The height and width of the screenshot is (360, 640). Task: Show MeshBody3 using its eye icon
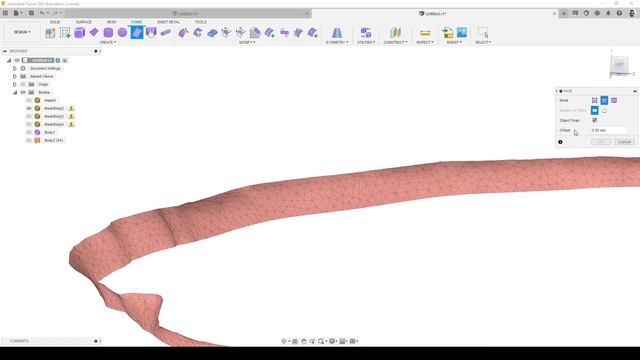[29, 116]
